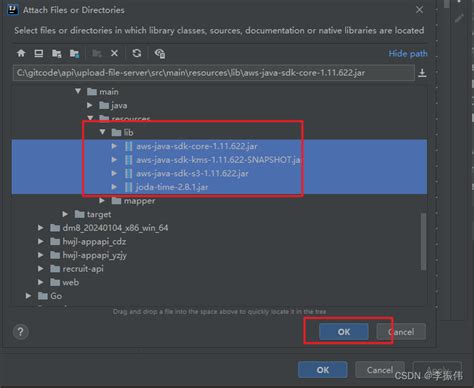Viewport: 474px width, 388px height.
Task: Click the Hide path link
Action: click(x=408, y=54)
